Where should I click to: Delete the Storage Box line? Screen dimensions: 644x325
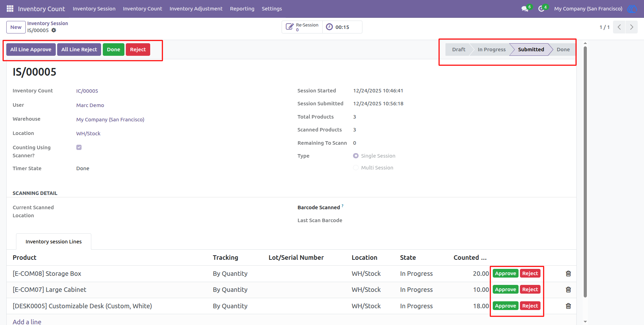pyautogui.click(x=568, y=274)
